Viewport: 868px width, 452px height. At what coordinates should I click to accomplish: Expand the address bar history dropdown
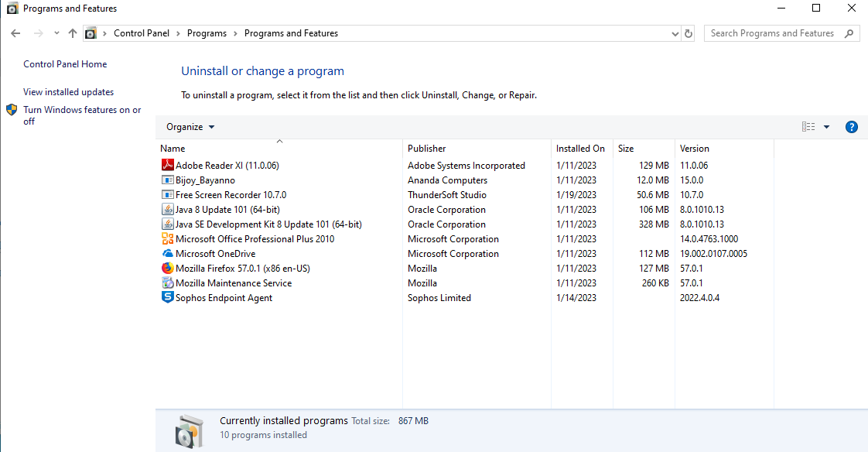point(675,33)
